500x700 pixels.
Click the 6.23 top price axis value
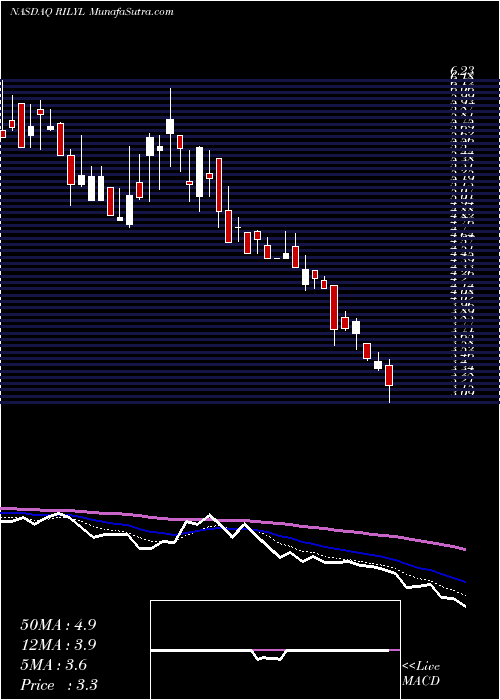point(462,70)
